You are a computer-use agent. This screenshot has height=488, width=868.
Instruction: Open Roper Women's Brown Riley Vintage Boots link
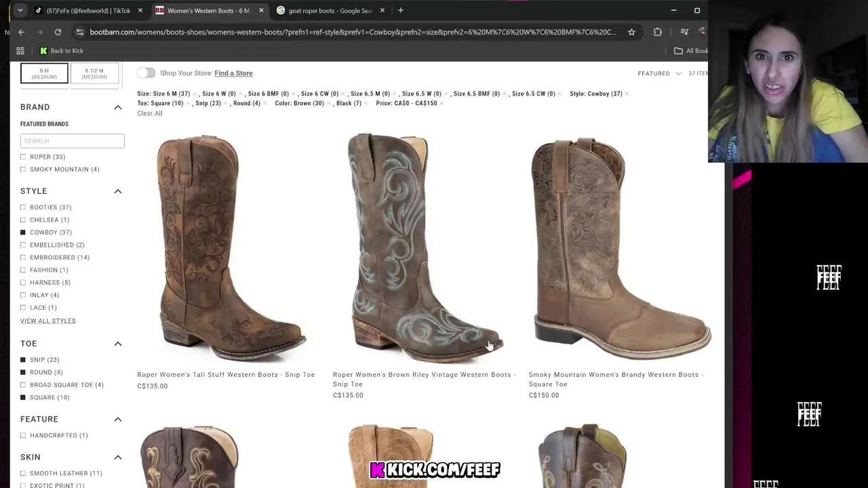coord(424,380)
